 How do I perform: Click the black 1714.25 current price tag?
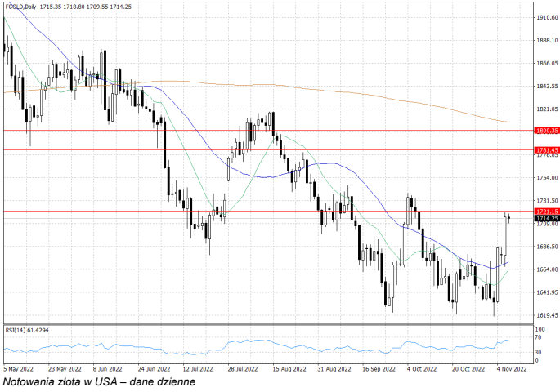click(x=546, y=219)
